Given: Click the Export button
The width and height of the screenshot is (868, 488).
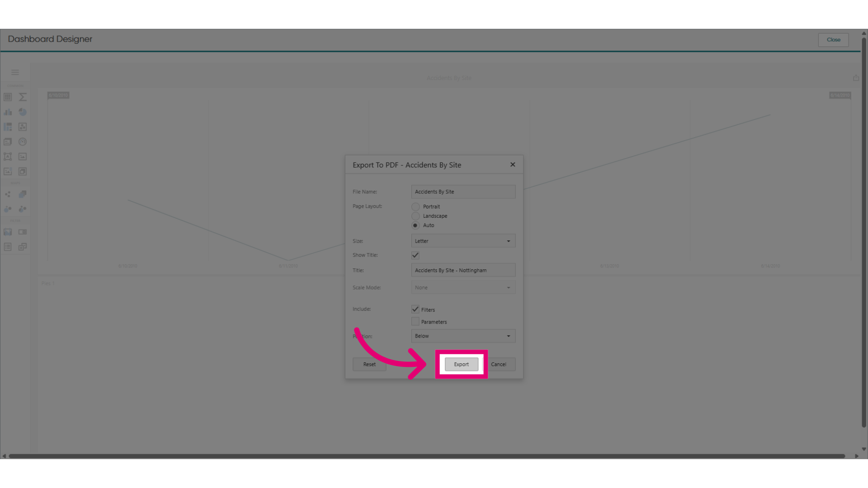Looking at the screenshot, I should click(462, 364).
